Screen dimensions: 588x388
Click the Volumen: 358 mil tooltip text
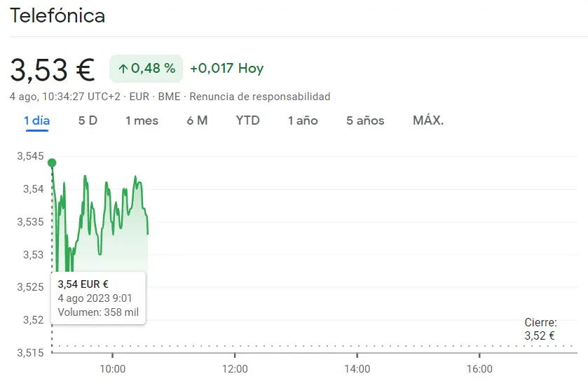click(98, 312)
